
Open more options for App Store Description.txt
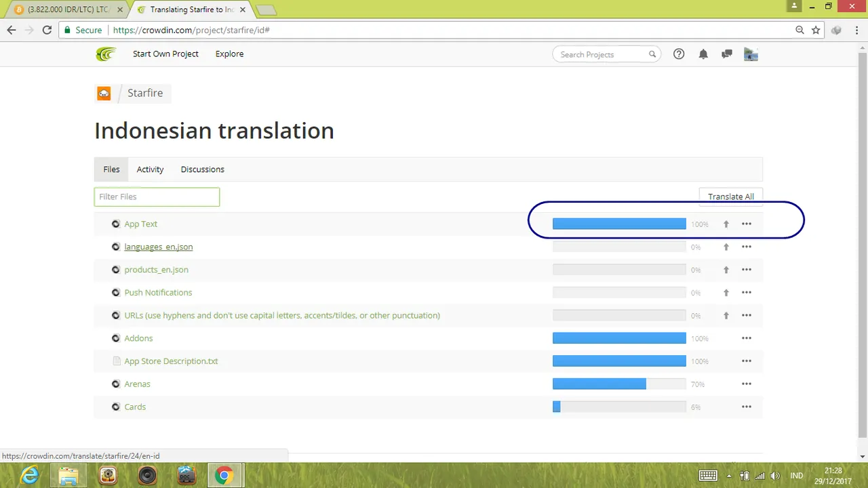click(747, 361)
